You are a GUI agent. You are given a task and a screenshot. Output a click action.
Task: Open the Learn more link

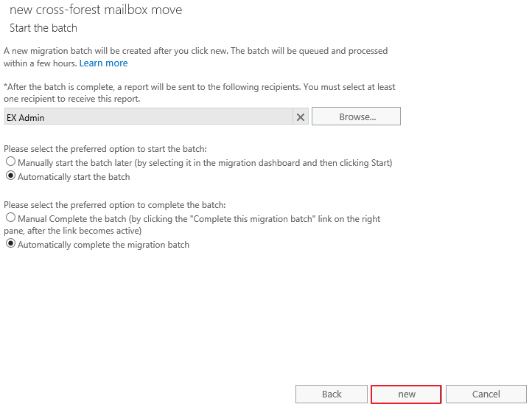103,63
